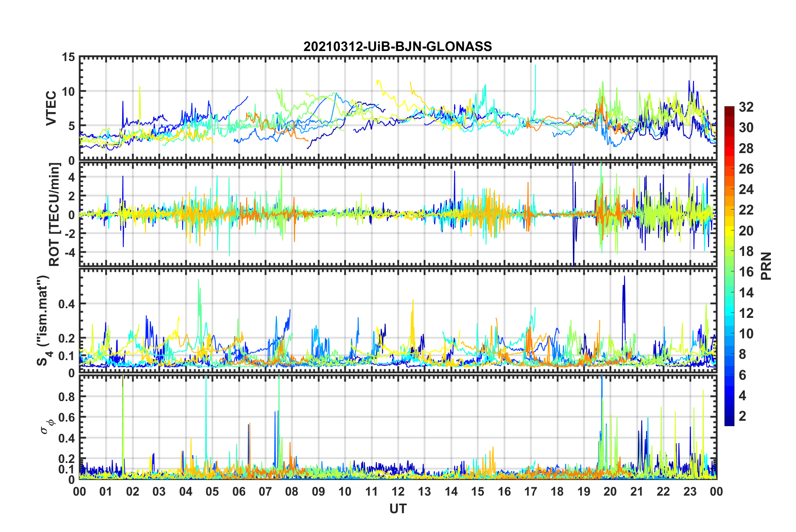Click the PRN colorbar
This screenshot has width=796, height=532.
729,266
